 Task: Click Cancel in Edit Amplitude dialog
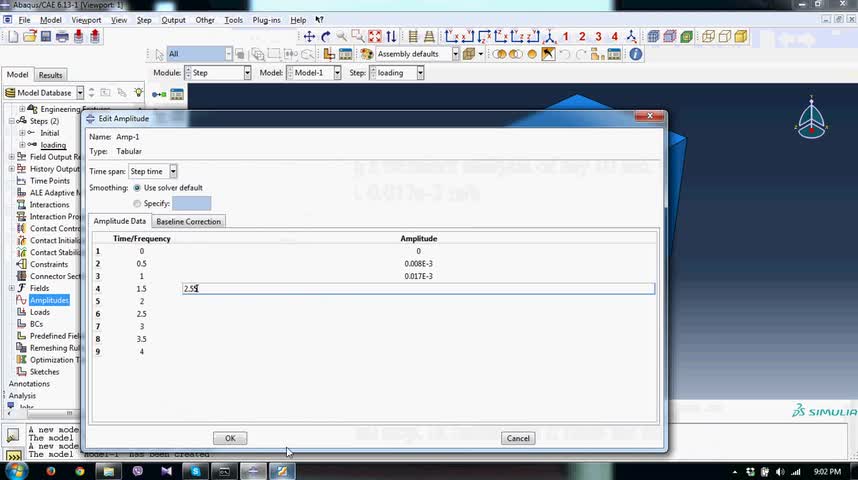[518, 438]
